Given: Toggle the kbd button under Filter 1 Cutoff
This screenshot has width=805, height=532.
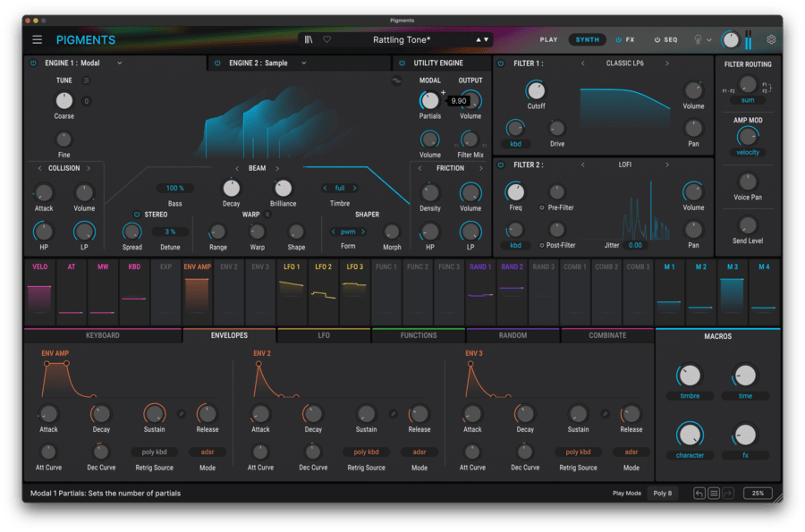Looking at the screenshot, I should (516, 143).
